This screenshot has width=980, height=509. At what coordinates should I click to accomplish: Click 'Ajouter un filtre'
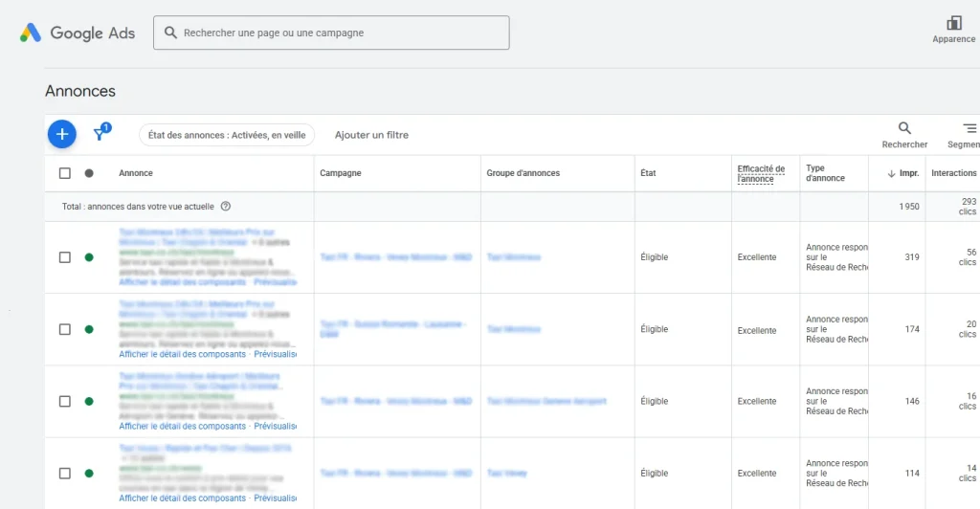[371, 135]
